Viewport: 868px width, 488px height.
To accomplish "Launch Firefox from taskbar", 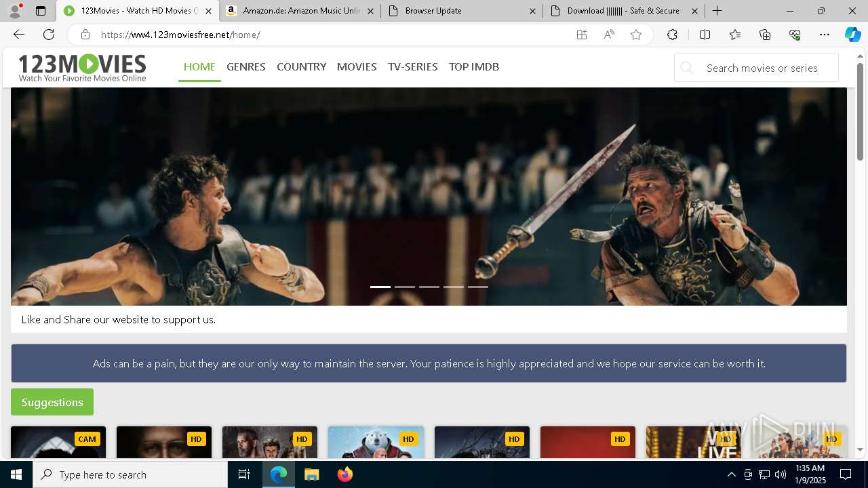I will (344, 474).
